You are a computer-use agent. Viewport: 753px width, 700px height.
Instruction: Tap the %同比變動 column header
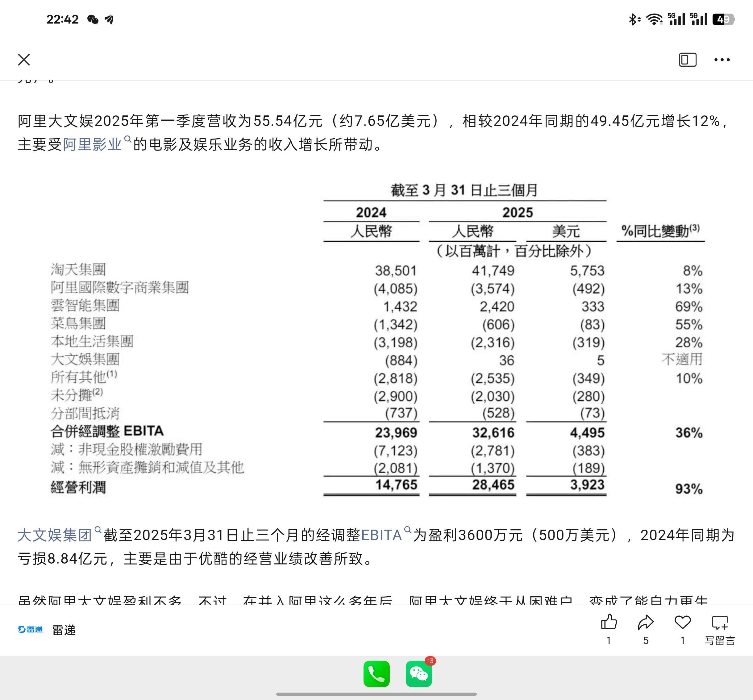pos(661,231)
